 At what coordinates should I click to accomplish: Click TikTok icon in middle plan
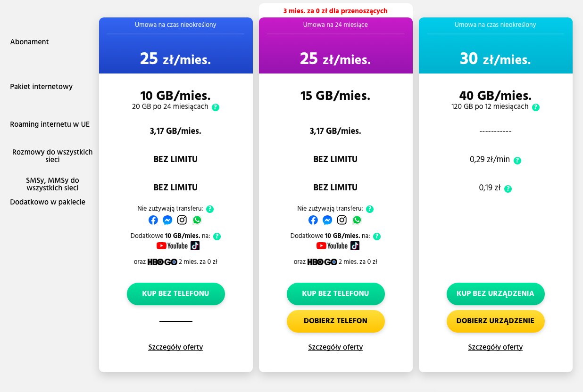click(355, 245)
